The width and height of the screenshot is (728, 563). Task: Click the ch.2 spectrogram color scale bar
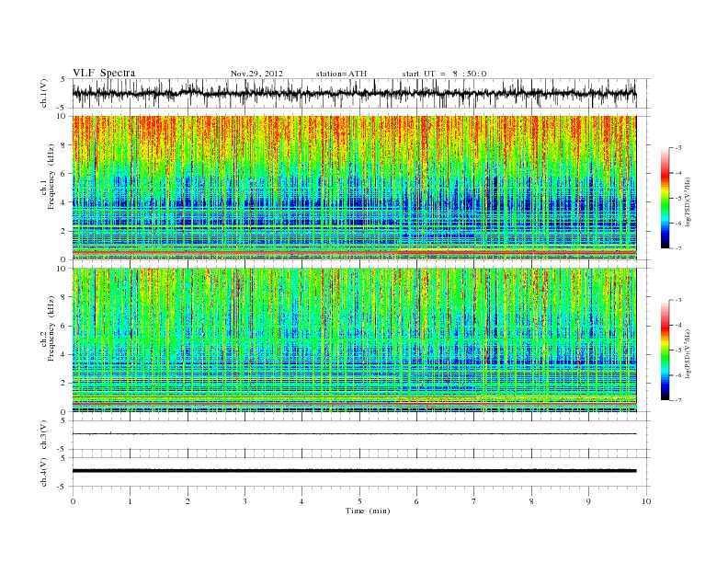pyautogui.click(x=665, y=350)
